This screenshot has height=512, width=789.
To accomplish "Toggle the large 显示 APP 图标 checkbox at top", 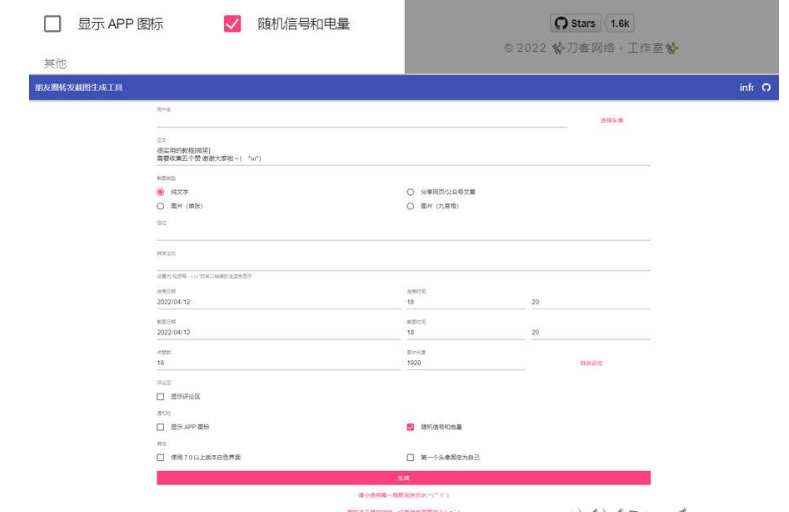I will click(53, 24).
